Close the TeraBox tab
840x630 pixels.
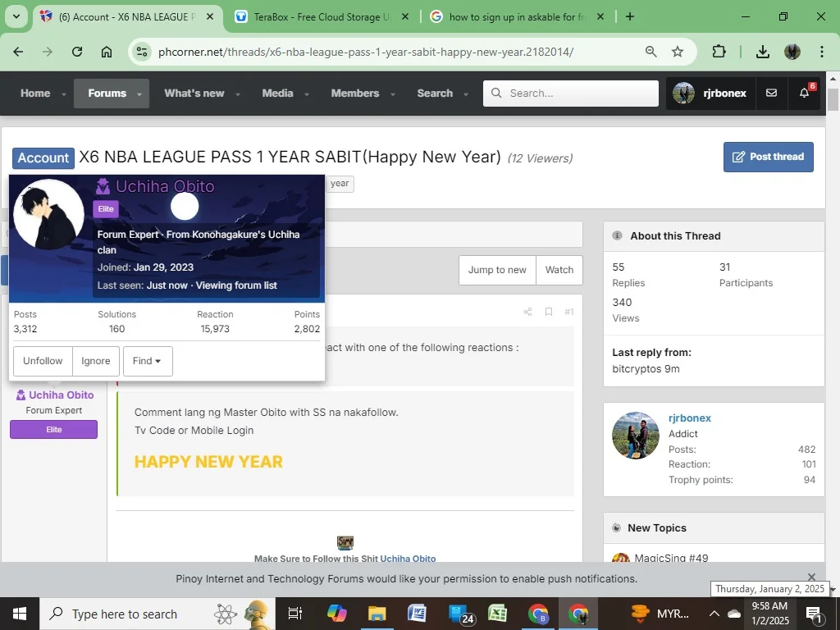pos(405,16)
